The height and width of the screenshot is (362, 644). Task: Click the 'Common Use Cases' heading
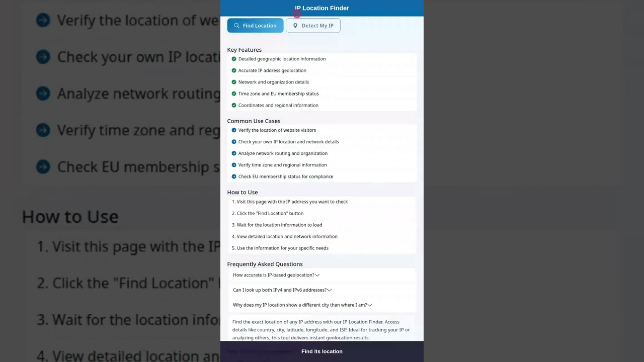click(254, 121)
